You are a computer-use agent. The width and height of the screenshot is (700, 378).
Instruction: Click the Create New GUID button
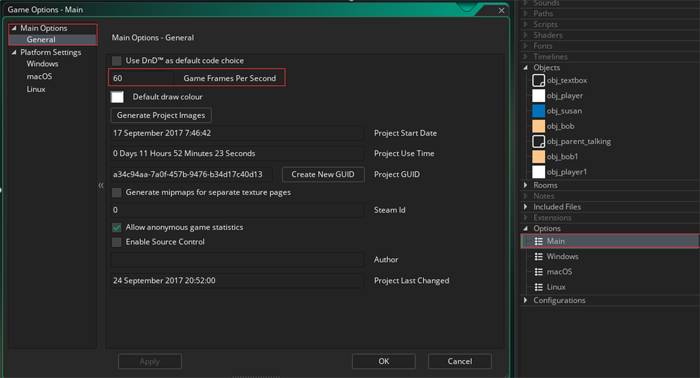(323, 174)
